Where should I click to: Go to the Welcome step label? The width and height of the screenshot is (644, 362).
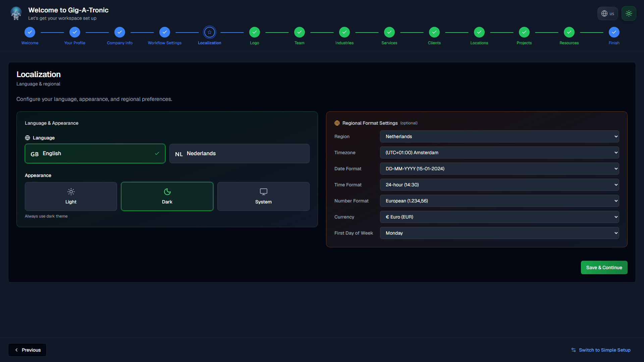point(30,43)
